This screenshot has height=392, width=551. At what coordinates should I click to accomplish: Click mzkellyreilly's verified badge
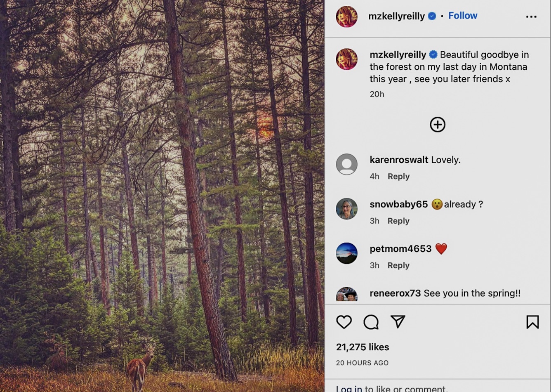pos(433,16)
